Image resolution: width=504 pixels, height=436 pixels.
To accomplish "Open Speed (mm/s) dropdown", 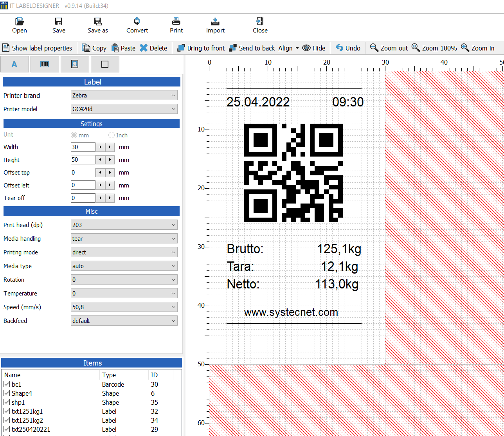I will pos(124,307).
